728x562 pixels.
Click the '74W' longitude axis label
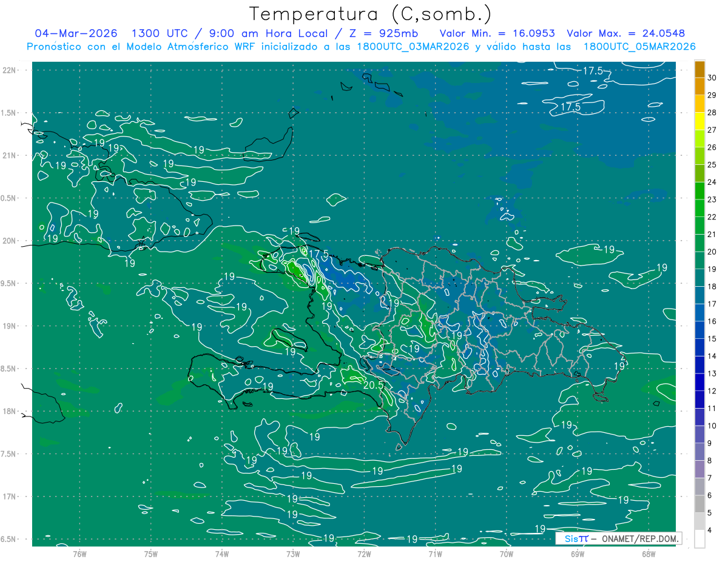tap(222, 554)
